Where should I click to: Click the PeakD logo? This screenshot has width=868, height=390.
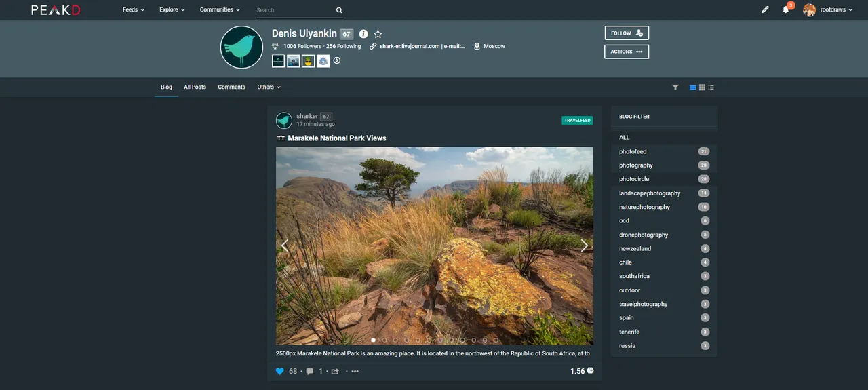56,10
